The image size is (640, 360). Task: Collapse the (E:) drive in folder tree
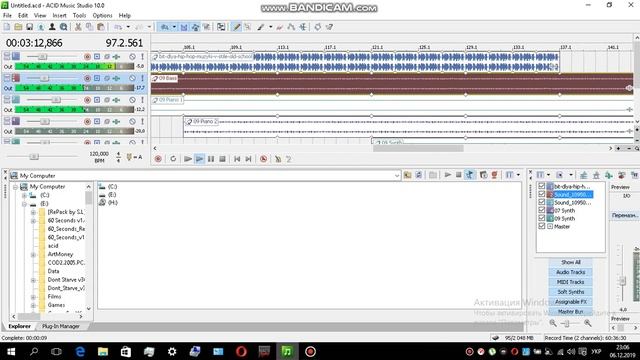[24, 204]
